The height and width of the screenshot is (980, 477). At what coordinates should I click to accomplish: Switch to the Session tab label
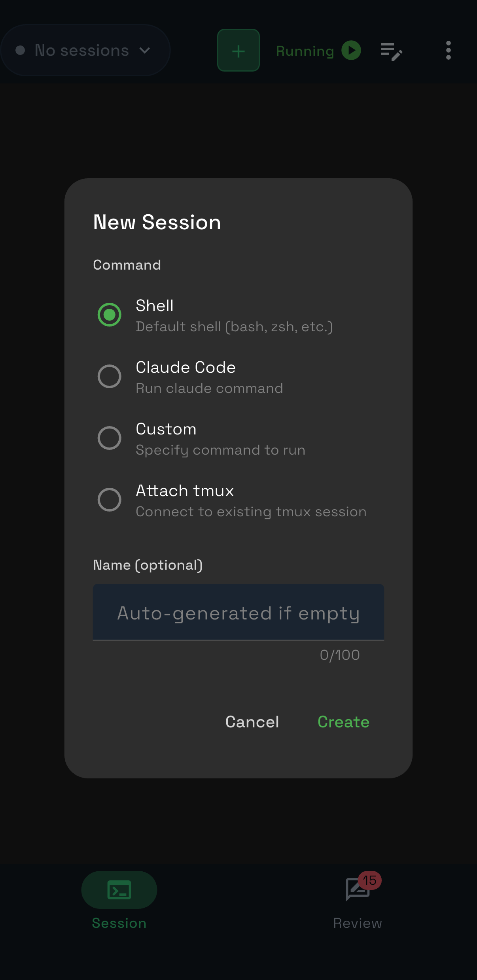point(119,923)
